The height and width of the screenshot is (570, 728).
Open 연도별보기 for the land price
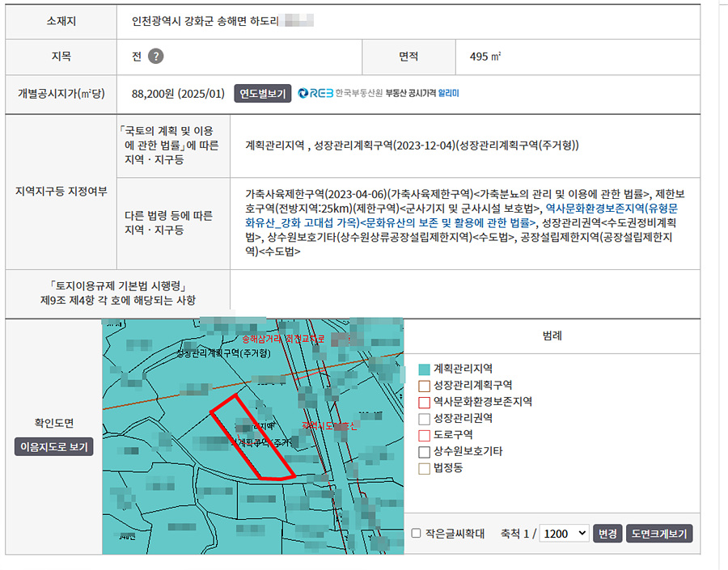263,93
